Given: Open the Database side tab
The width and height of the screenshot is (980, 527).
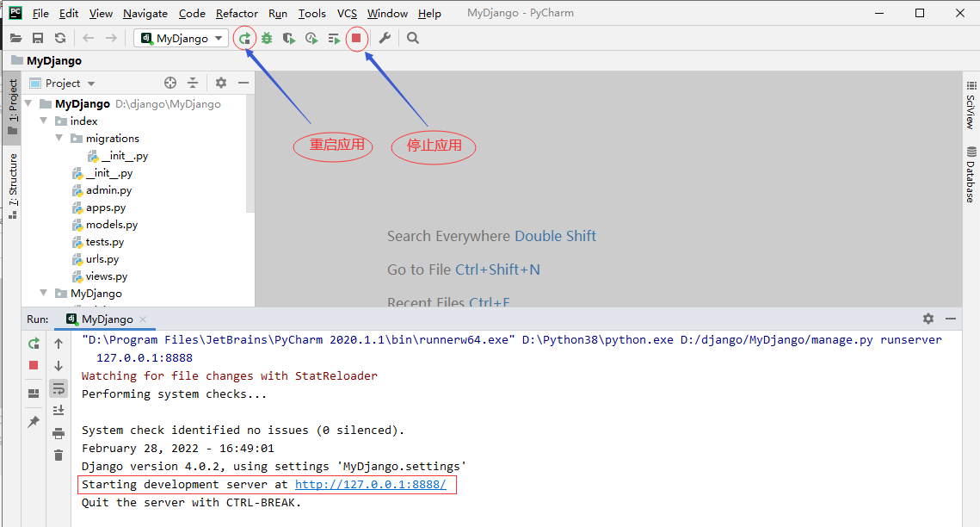Looking at the screenshot, I should pyautogui.click(x=971, y=175).
